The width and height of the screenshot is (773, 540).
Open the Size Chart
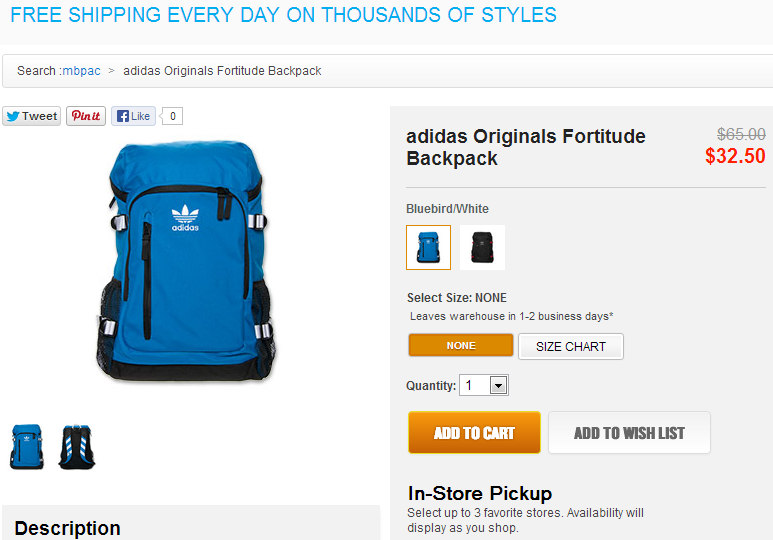[570, 347]
